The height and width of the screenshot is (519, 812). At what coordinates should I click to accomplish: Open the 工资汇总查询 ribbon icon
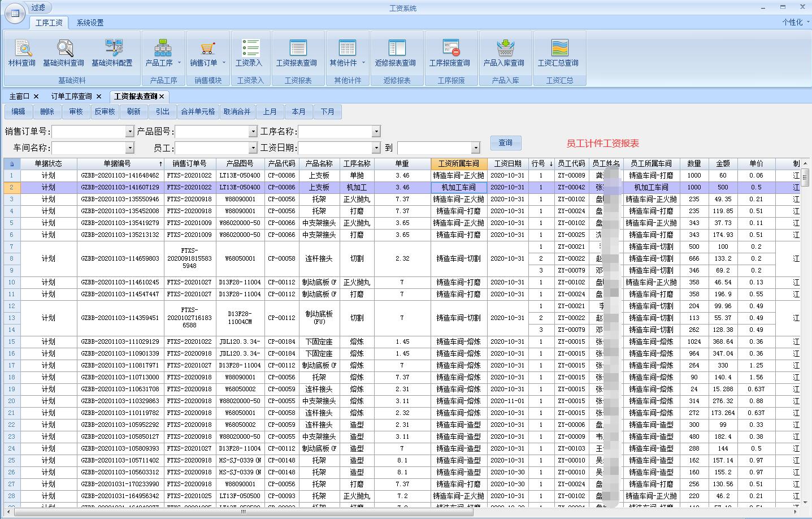(558, 53)
